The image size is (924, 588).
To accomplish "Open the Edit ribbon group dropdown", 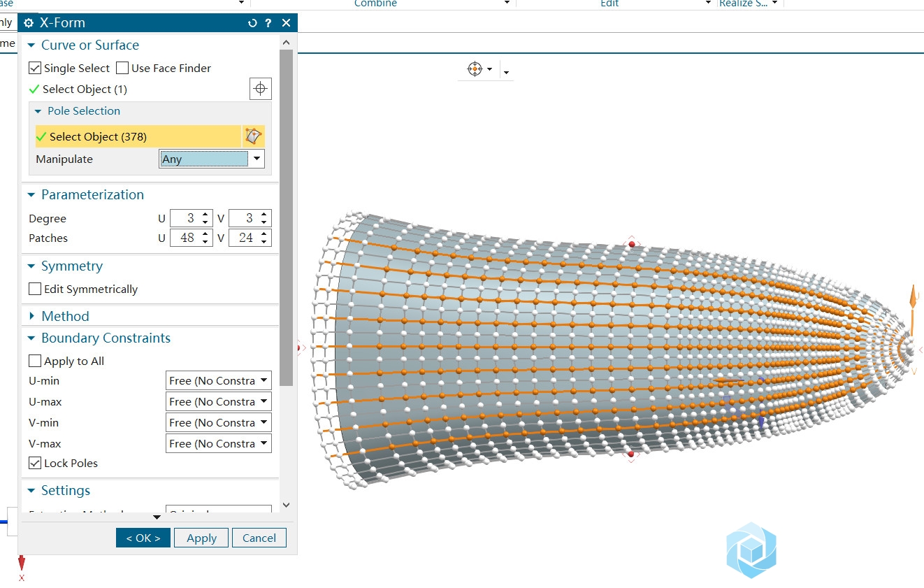I will (708, 3).
